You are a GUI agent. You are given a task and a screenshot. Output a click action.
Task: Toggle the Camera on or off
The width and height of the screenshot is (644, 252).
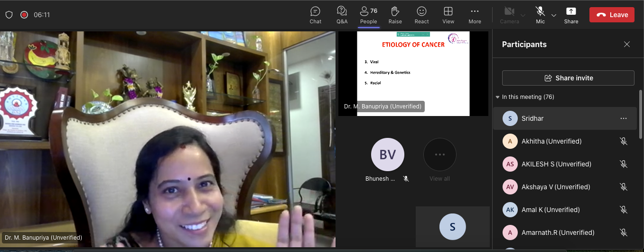point(509,15)
